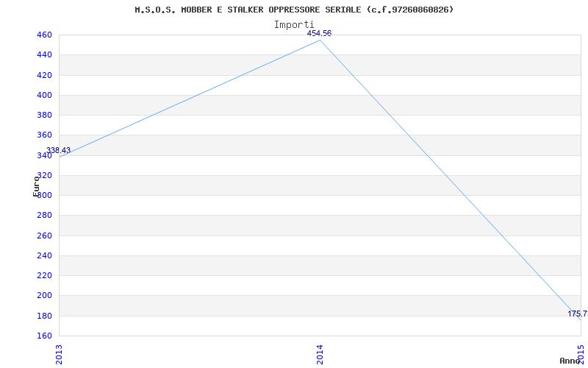Select the 175.7 data label at 2015

tap(578, 314)
